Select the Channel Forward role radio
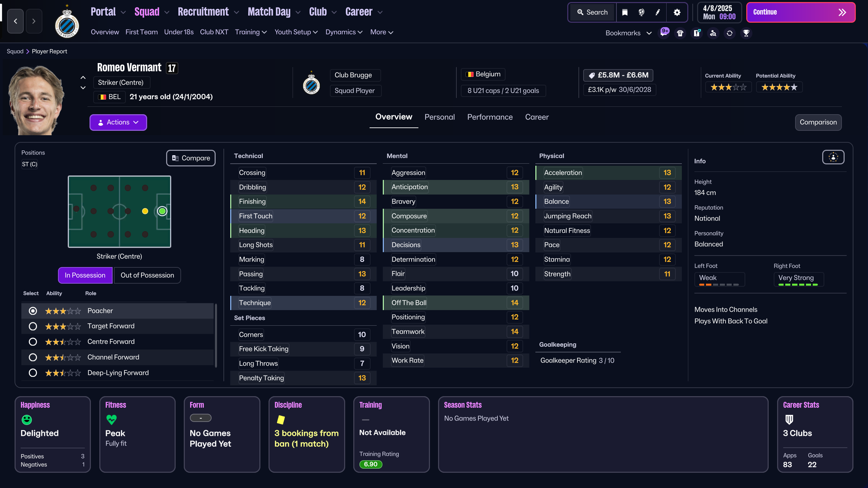The height and width of the screenshot is (488, 868). click(33, 357)
